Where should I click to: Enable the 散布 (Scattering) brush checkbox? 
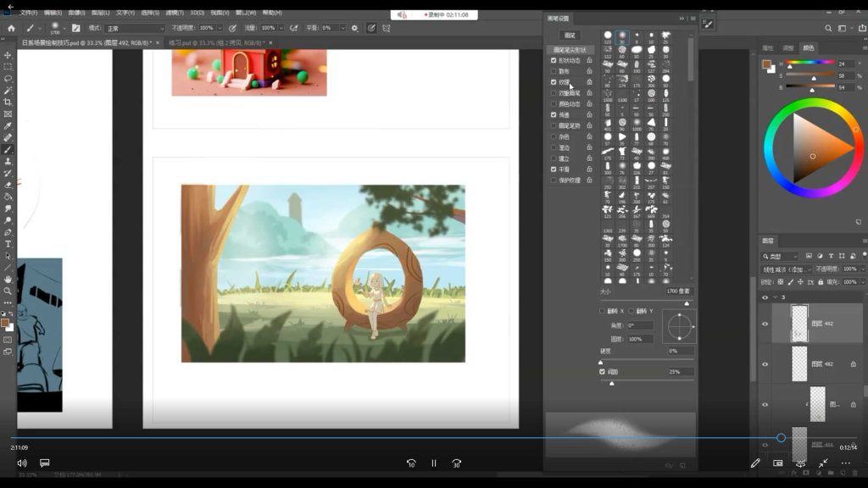point(554,71)
